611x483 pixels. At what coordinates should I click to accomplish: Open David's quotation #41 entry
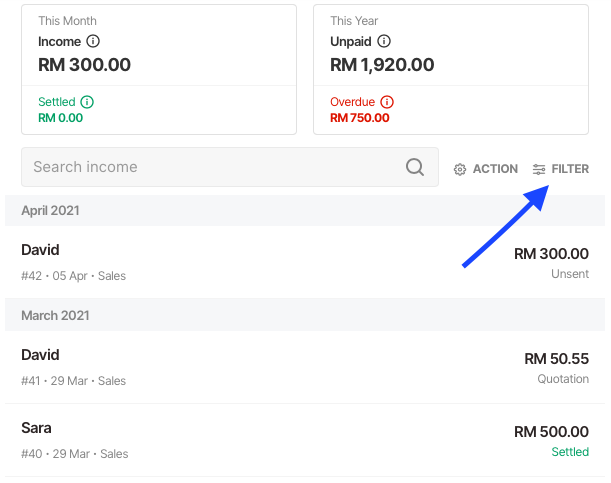305,367
